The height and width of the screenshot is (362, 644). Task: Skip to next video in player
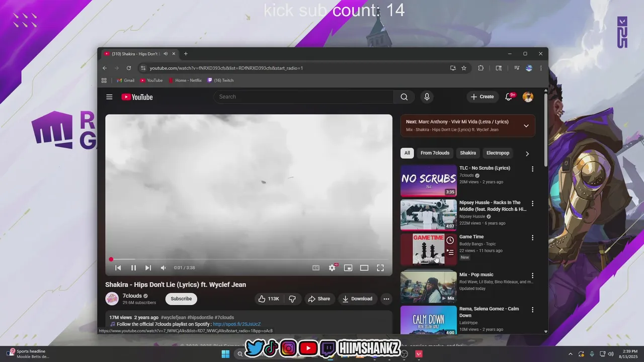(148, 268)
